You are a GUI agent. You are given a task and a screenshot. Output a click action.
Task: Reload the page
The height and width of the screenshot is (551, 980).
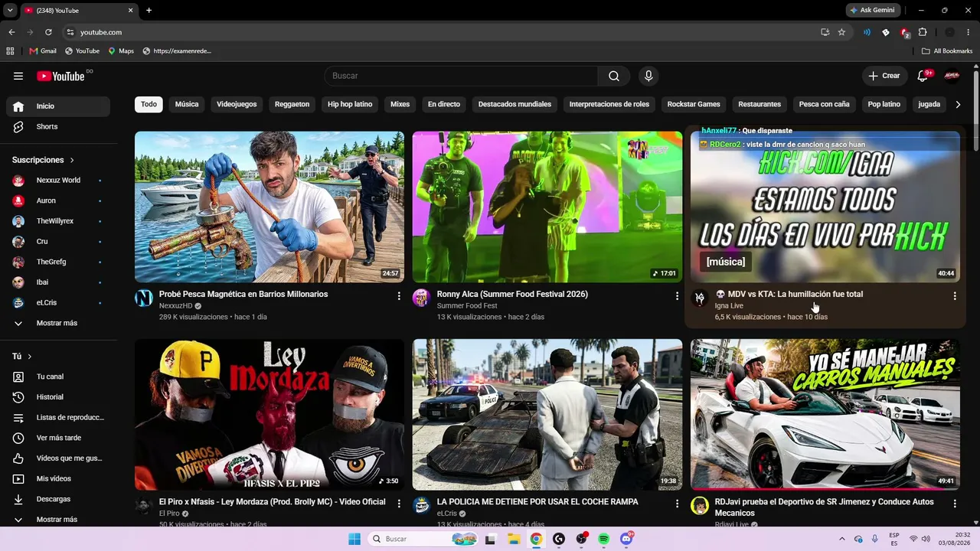[x=48, y=32]
